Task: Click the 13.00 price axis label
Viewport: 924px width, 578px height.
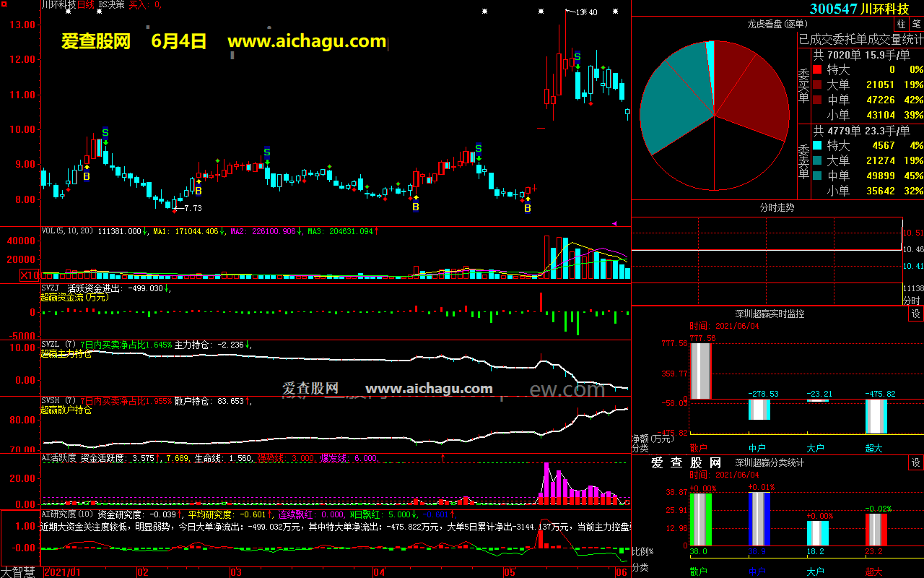Action: 21,25
